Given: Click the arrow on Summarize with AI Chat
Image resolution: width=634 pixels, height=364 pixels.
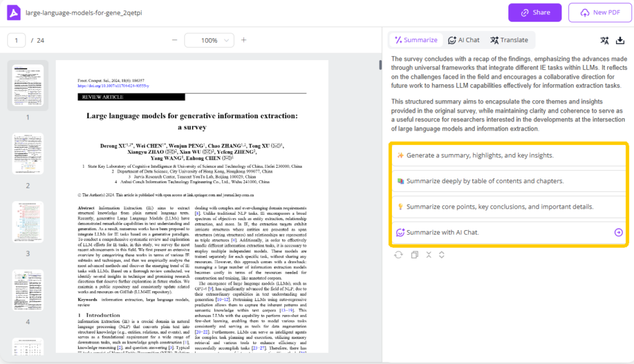Looking at the screenshot, I should pos(618,233).
